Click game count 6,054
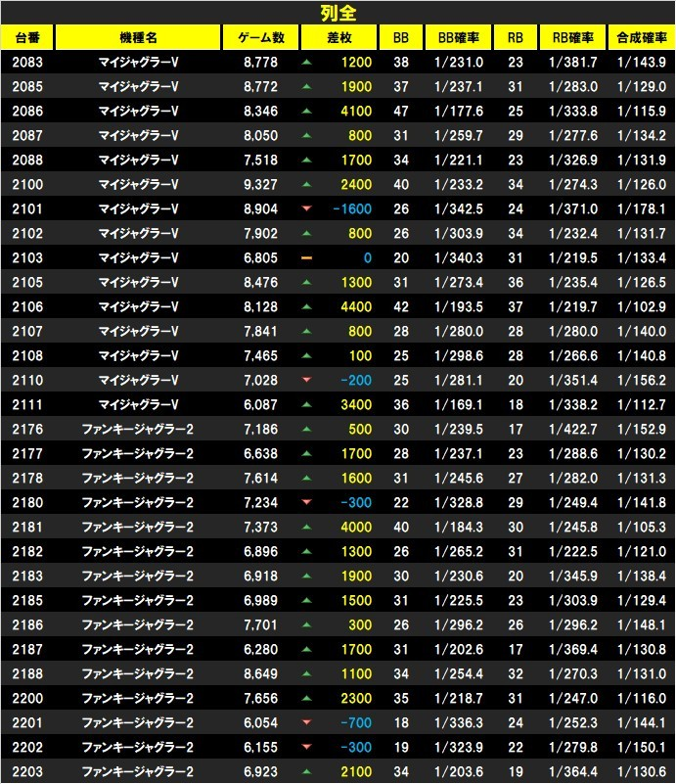Image resolution: width=676 pixels, height=784 pixels. [x=260, y=722]
